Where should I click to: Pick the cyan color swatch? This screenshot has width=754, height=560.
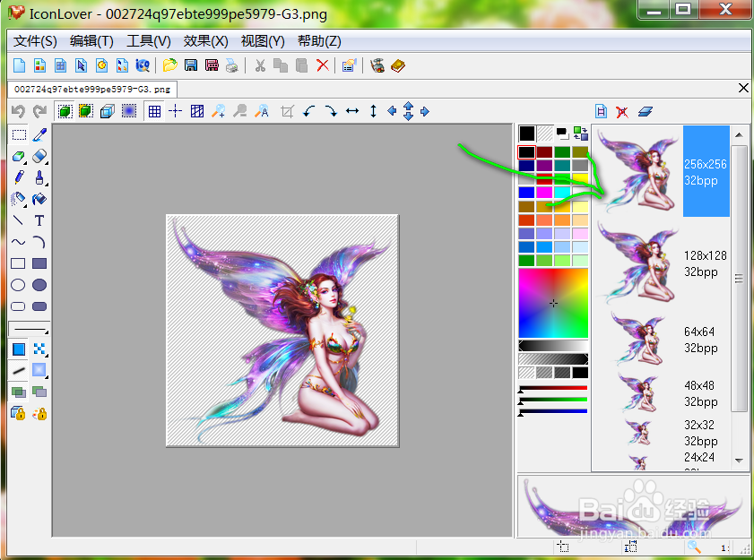[562, 193]
